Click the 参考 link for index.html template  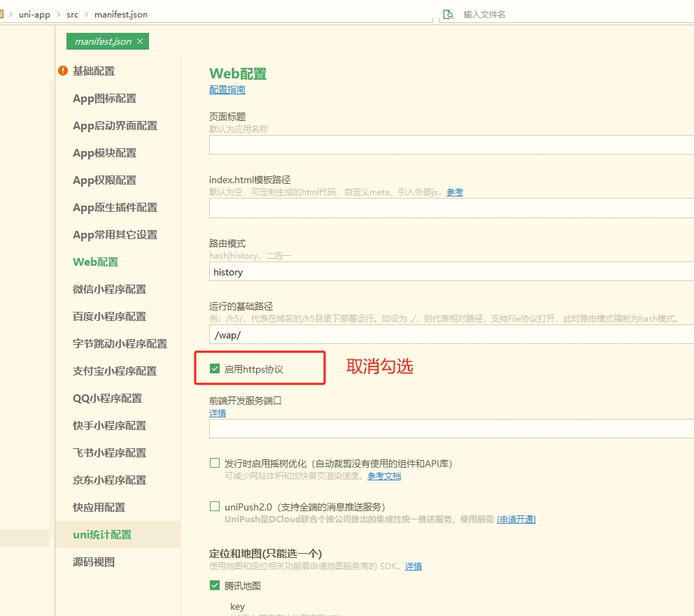(x=455, y=192)
